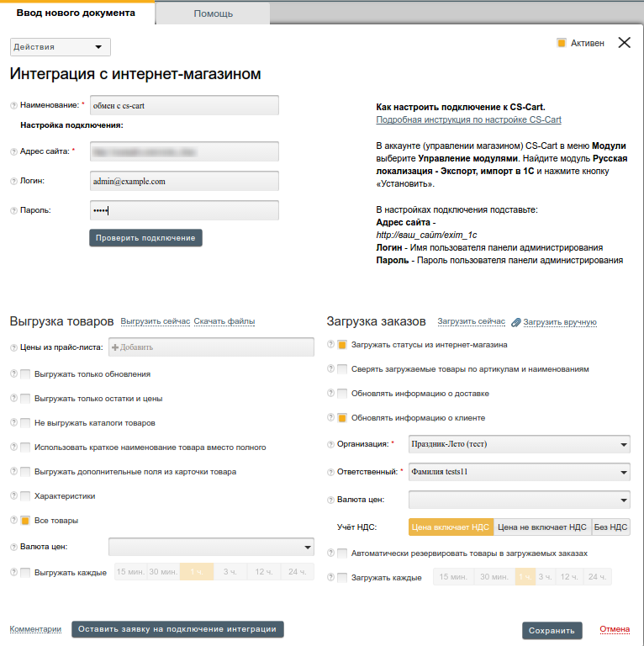Click help icon next to Характеристики
The height and width of the screenshot is (646, 644).
click(13, 496)
